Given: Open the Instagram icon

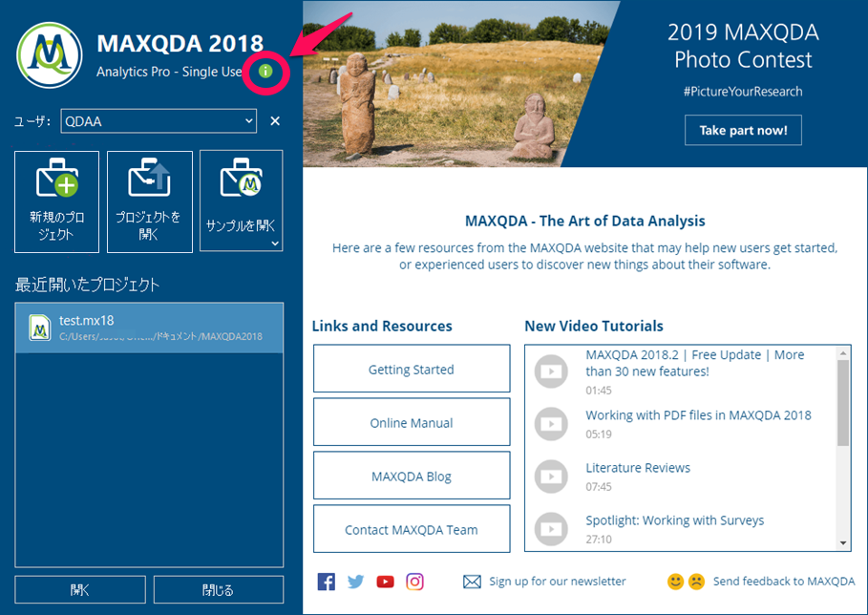Looking at the screenshot, I should [414, 582].
